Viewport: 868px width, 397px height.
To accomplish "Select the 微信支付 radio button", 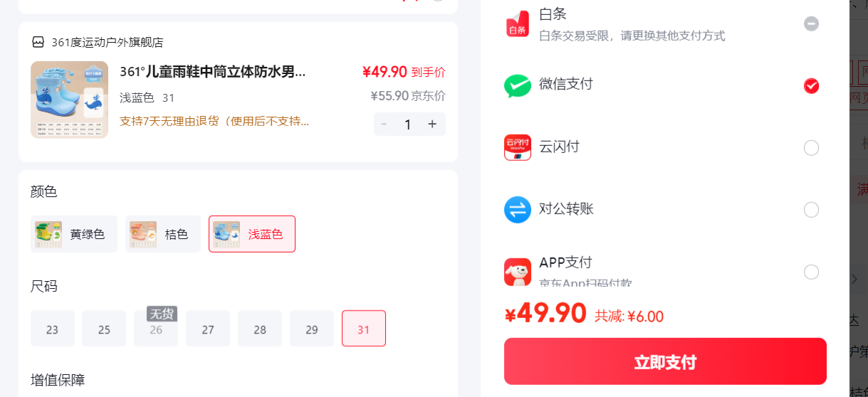I will pyautogui.click(x=811, y=86).
